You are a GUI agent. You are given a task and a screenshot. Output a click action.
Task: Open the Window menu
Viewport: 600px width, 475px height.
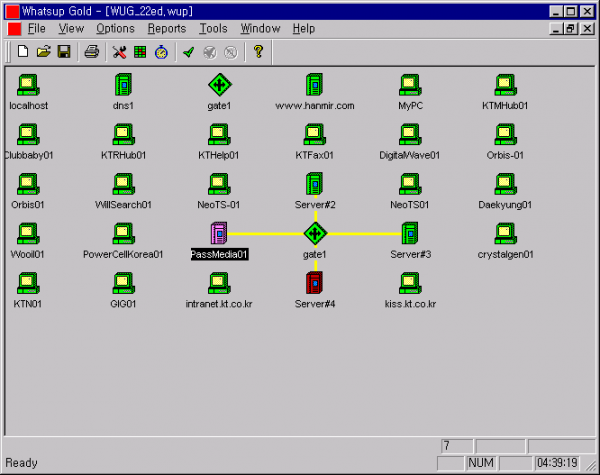[x=260, y=29]
